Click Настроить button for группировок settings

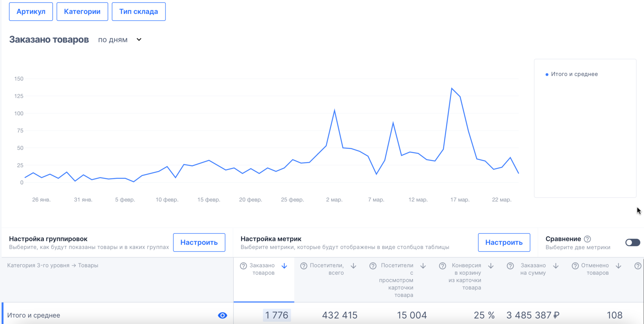(199, 242)
